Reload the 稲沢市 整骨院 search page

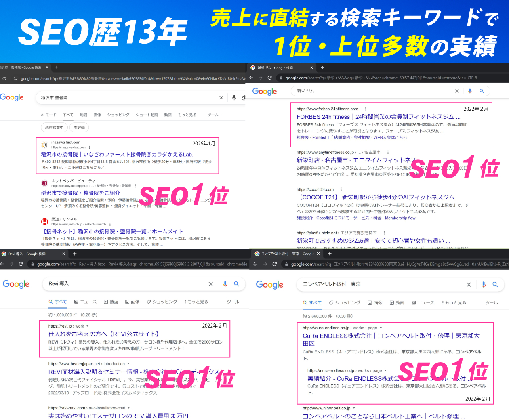coord(4,79)
